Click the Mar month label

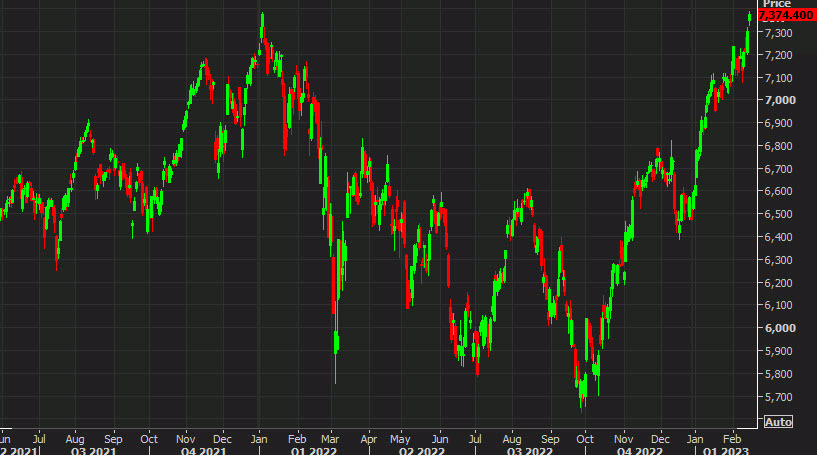tap(330, 439)
